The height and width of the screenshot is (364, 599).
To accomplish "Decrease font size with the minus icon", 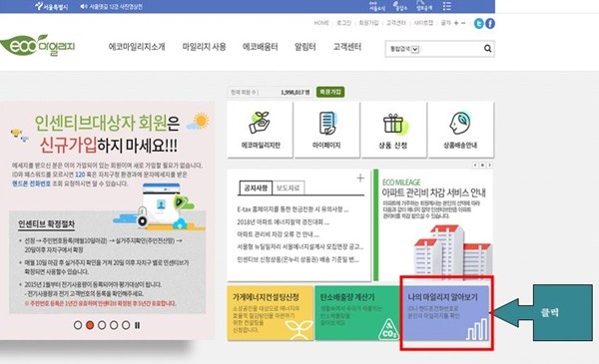I will (463, 23).
